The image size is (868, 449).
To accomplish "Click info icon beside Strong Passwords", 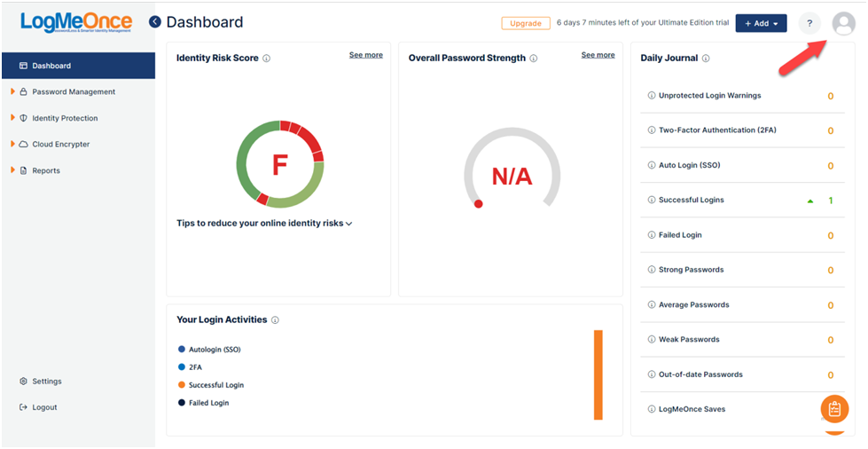I will [x=652, y=270].
